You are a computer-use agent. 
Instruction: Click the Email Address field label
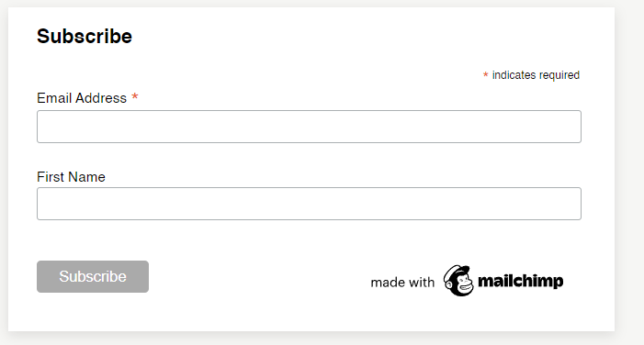tap(82, 98)
